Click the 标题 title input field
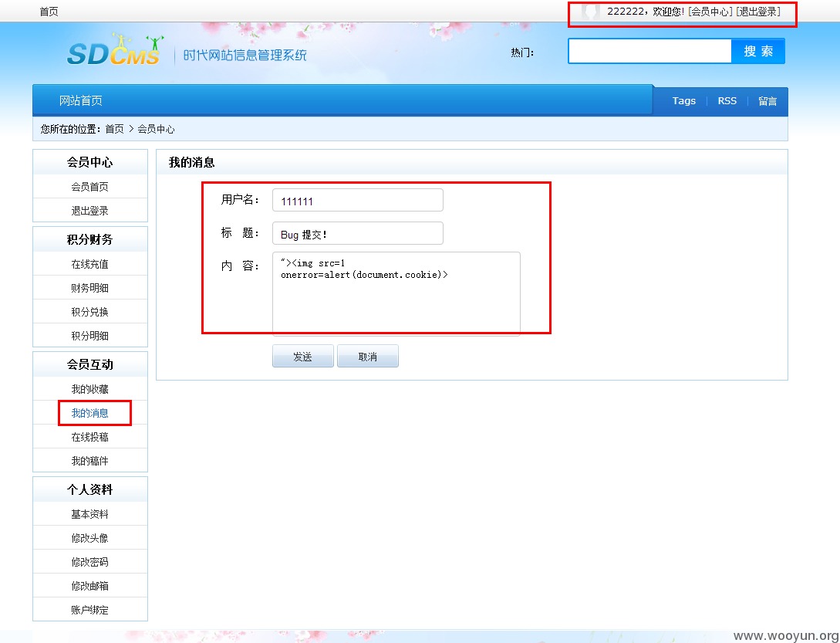The image size is (840, 643). coord(357,232)
